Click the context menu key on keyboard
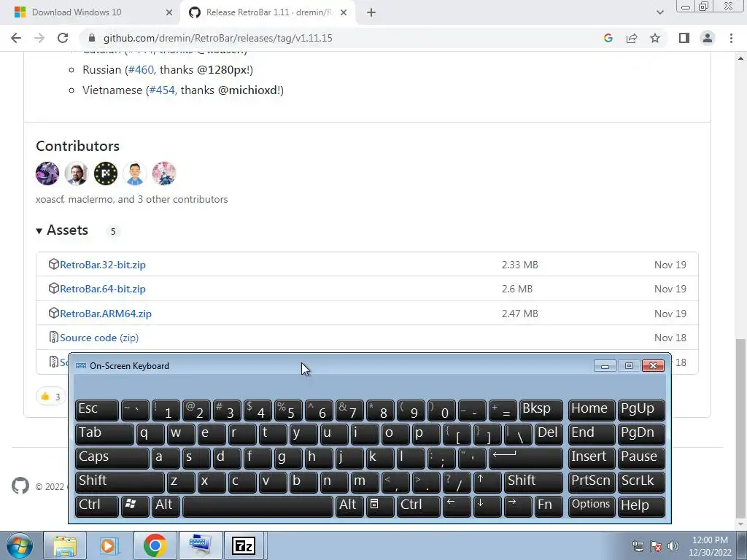Image resolution: width=747 pixels, height=560 pixels. pos(379,506)
